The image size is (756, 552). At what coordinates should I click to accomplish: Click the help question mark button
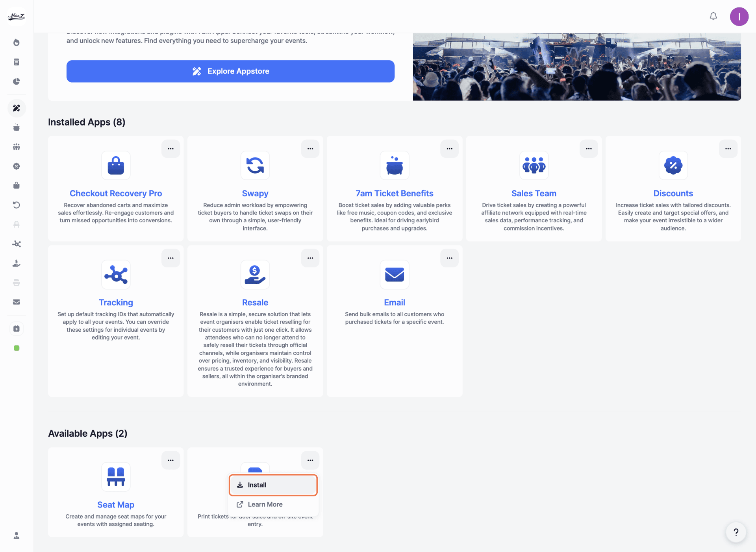tap(736, 532)
